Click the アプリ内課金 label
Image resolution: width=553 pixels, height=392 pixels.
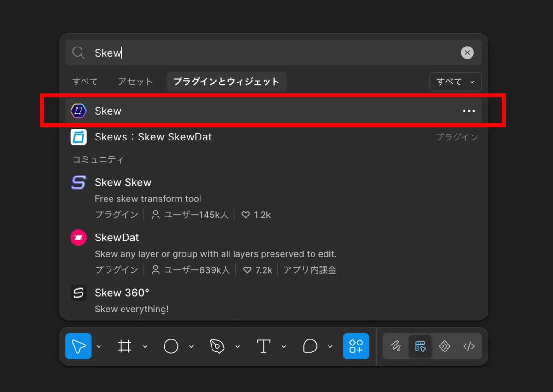click(310, 270)
